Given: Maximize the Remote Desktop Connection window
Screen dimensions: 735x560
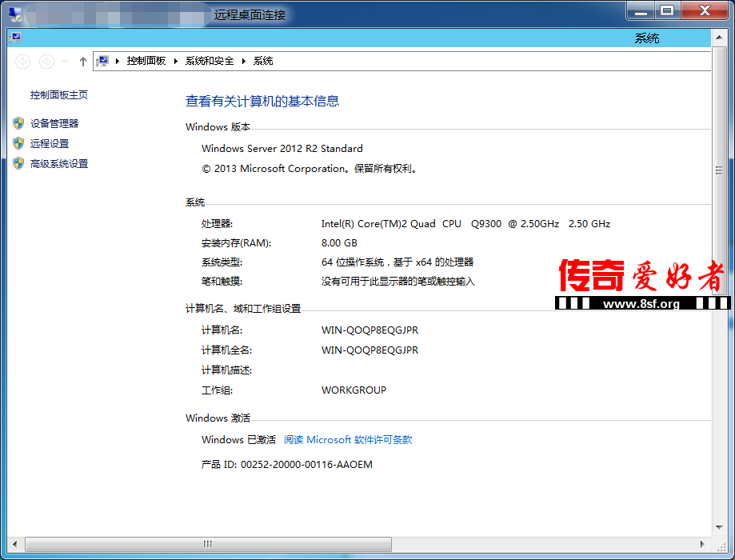Looking at the screenshot, I should (667, 10).
